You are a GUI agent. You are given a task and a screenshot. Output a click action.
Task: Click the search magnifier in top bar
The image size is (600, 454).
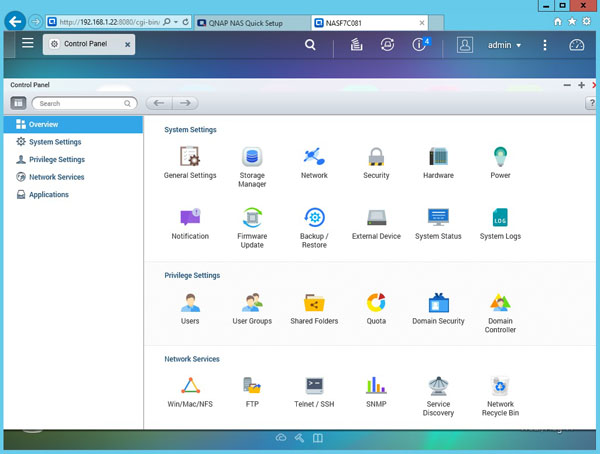pyautogui.click(x=311, y=45)
